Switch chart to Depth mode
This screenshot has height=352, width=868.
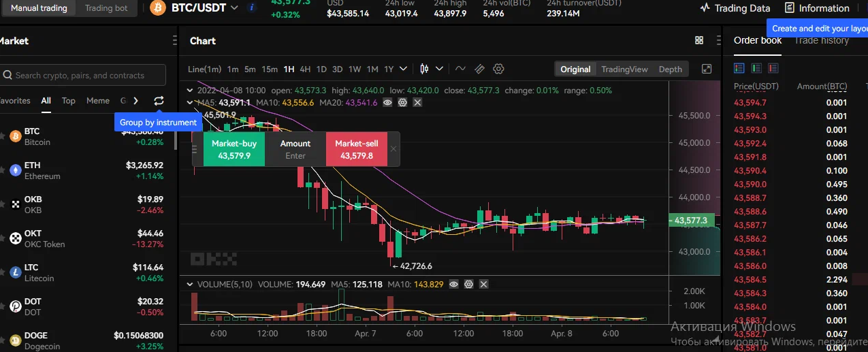point(670,69)
